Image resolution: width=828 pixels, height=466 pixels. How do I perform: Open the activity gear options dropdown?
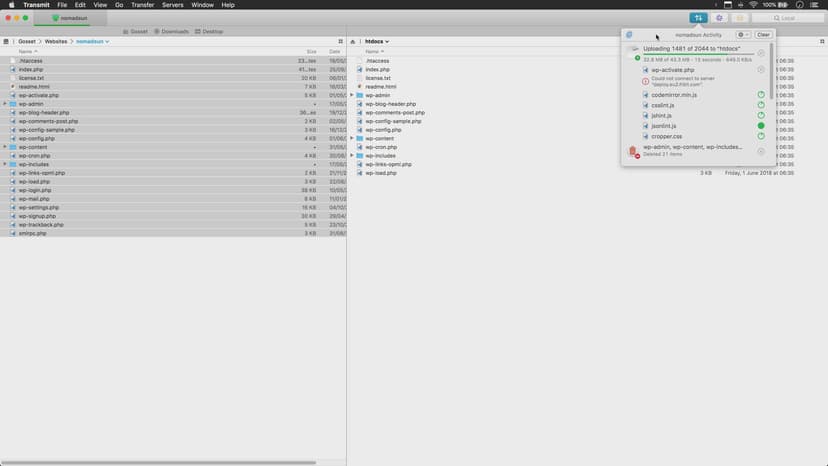742,35
